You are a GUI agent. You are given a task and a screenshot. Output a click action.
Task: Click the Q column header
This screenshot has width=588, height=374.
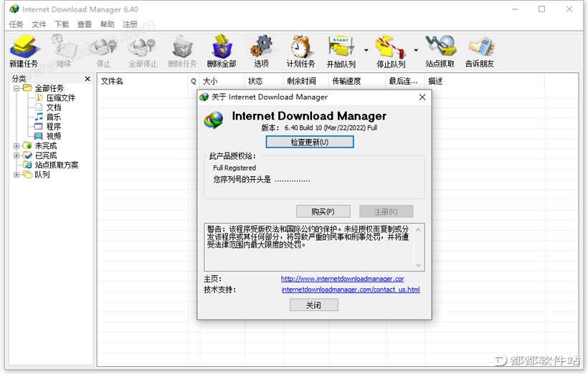click(x=194, y=82)
